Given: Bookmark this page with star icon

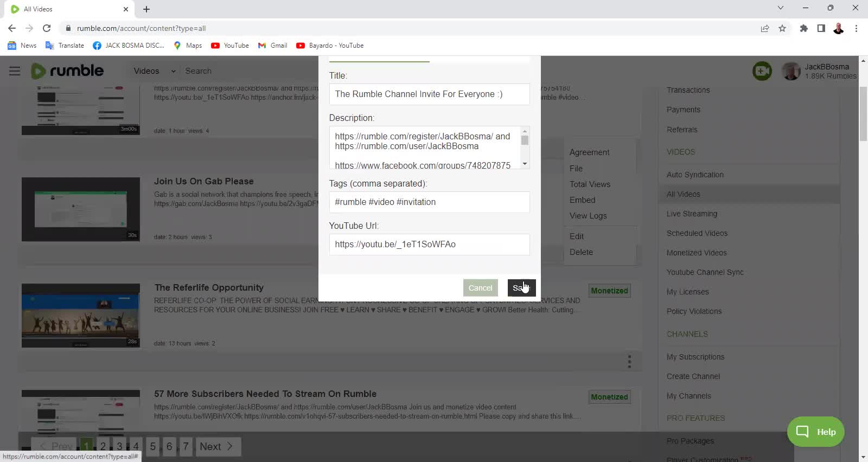Looking at the screenshot, I should [782, 28].
